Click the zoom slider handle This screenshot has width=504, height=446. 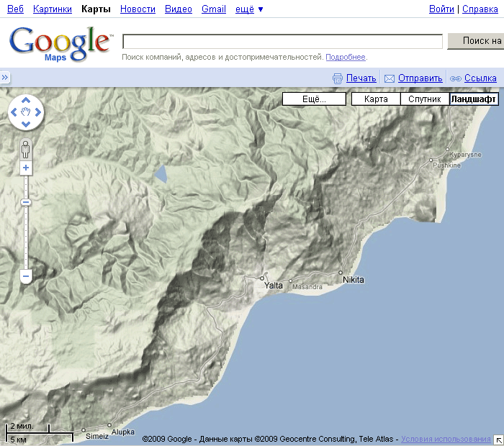coord(26,202)
